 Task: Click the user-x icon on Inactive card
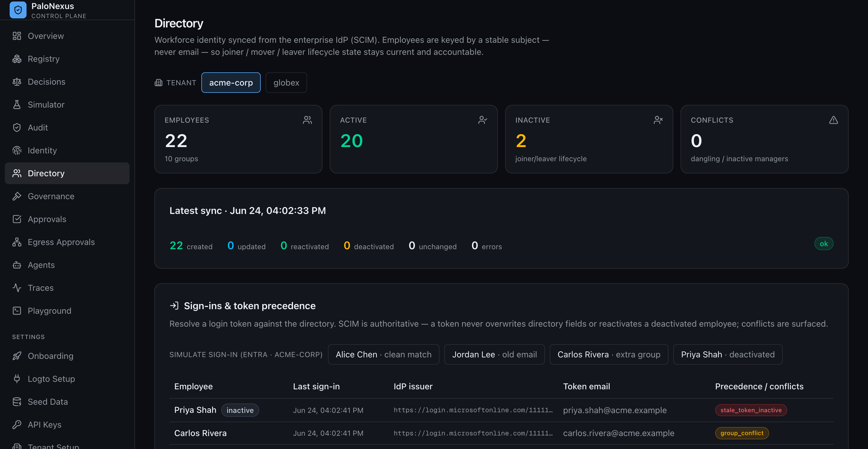click(x=658, y=120)
